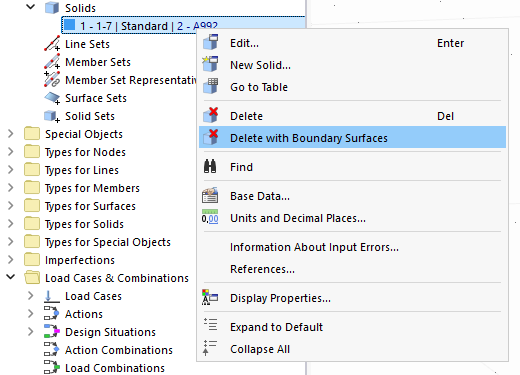The height and width of the screenshot is (375, 520).
Task: Click the New Solid icon with star
Action: point(211,64)
